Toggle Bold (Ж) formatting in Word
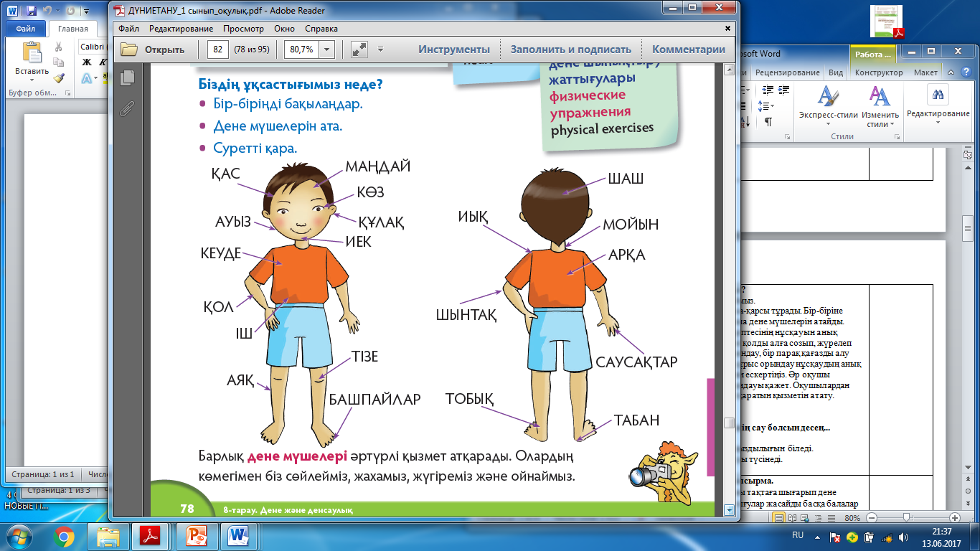Screen dimensions: 980x551 (x=88, y=62)
